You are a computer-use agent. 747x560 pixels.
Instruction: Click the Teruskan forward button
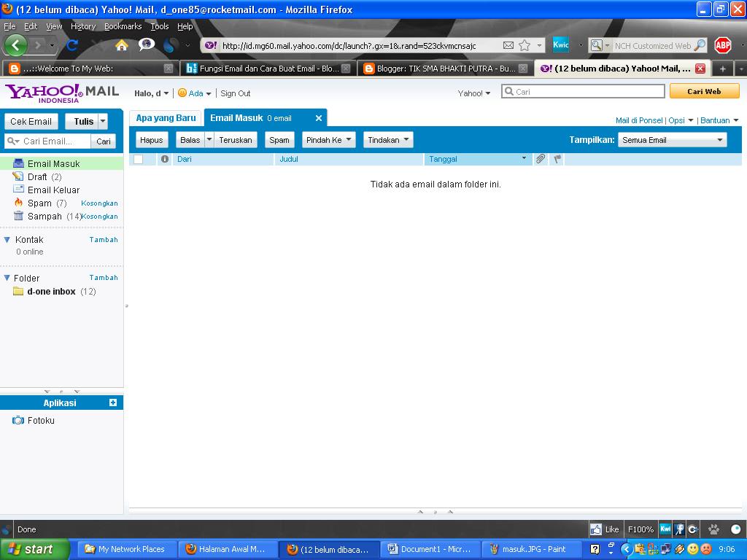pyautogui.click(x=236, y=140)
